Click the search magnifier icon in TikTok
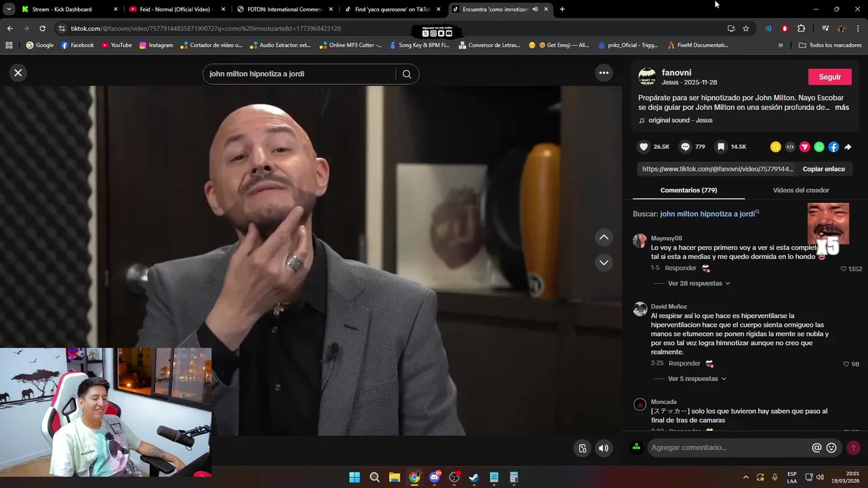The image size is (868, 488). 407,75
